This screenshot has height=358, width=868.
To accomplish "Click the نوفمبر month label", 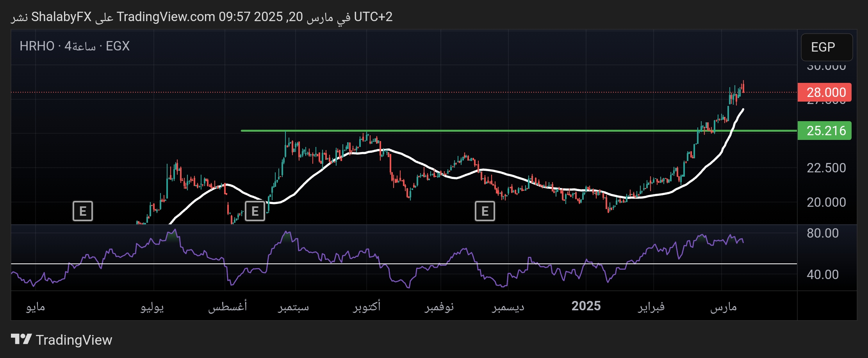I will [x=439, y=306].
